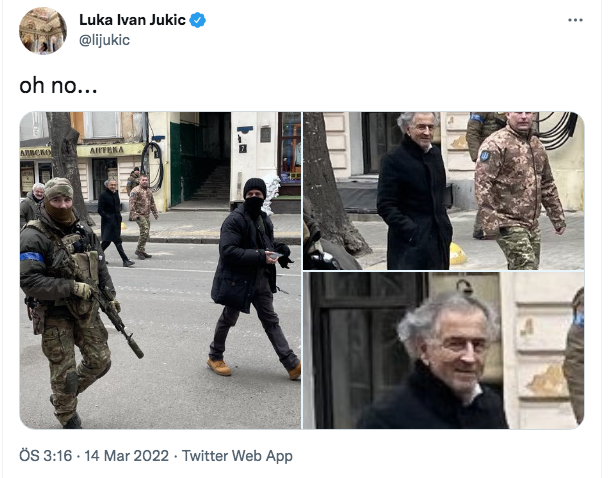608x478 pixels.
Task: Open the top-right photo of man in black coat
Action: 444,191
